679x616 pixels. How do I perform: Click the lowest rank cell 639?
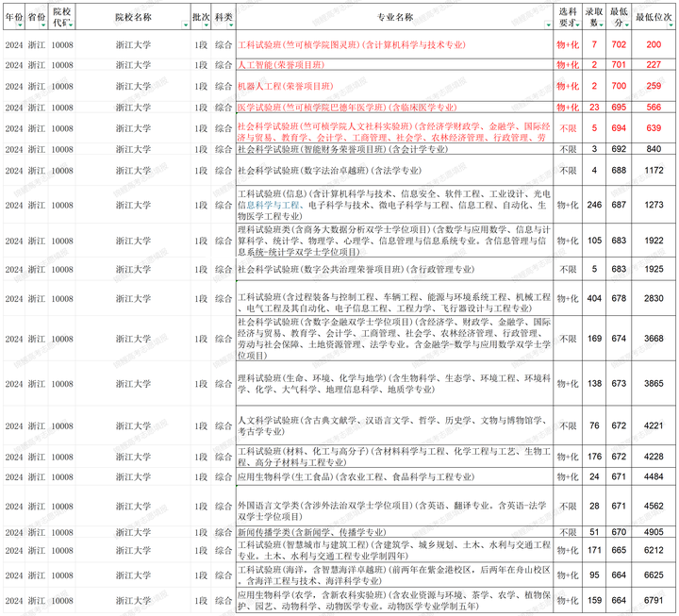click(654, 128)
